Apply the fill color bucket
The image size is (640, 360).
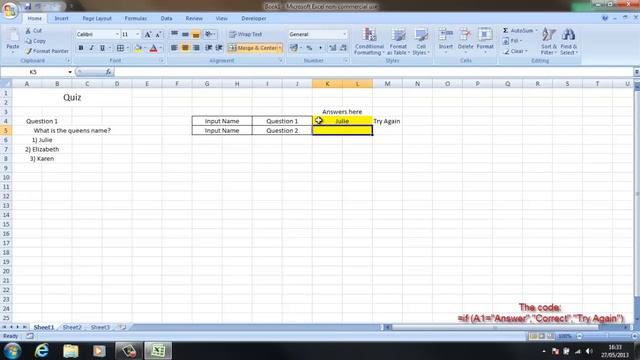click(x=138, y=48)
